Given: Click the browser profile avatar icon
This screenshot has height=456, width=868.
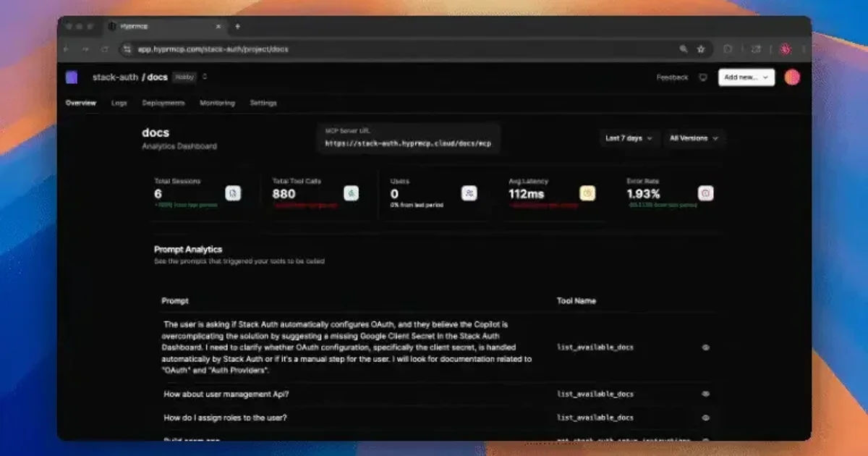Looking at the screenshot, I should pos(785,49).
